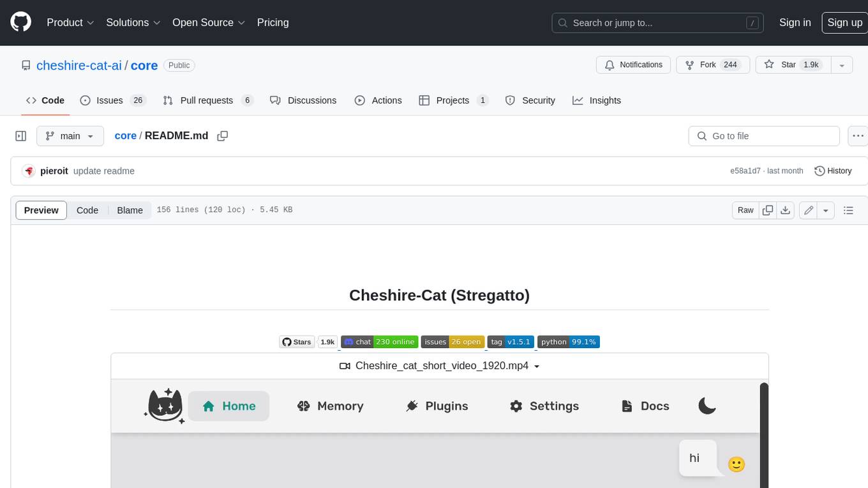Click the Sign in link

click(795, 22)
